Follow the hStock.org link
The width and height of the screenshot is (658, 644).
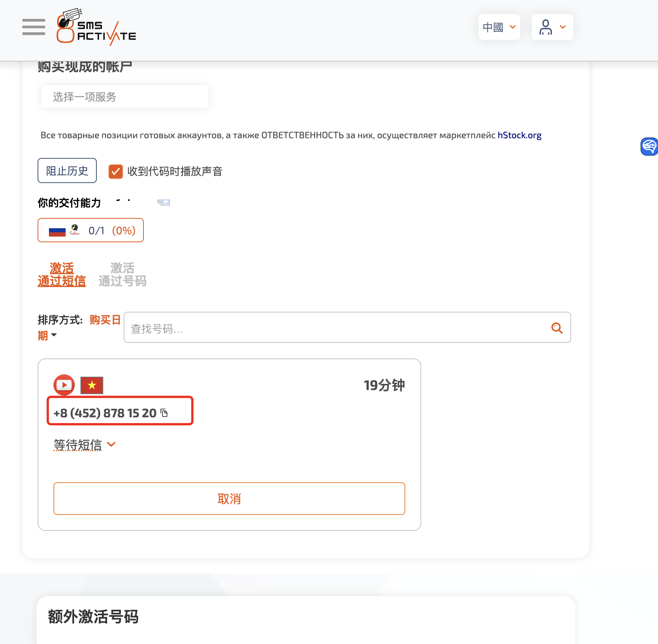[519, 135]
